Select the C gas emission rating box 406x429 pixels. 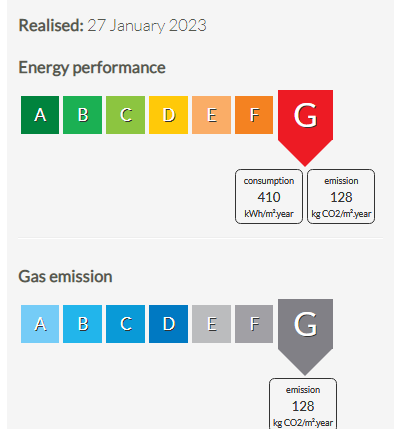tap(125, 324)
